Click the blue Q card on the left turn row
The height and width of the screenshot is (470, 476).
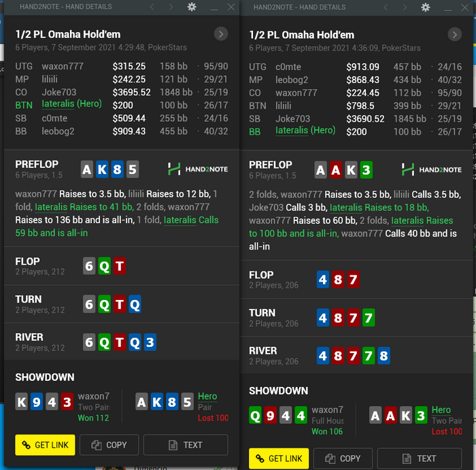(135, 304)
